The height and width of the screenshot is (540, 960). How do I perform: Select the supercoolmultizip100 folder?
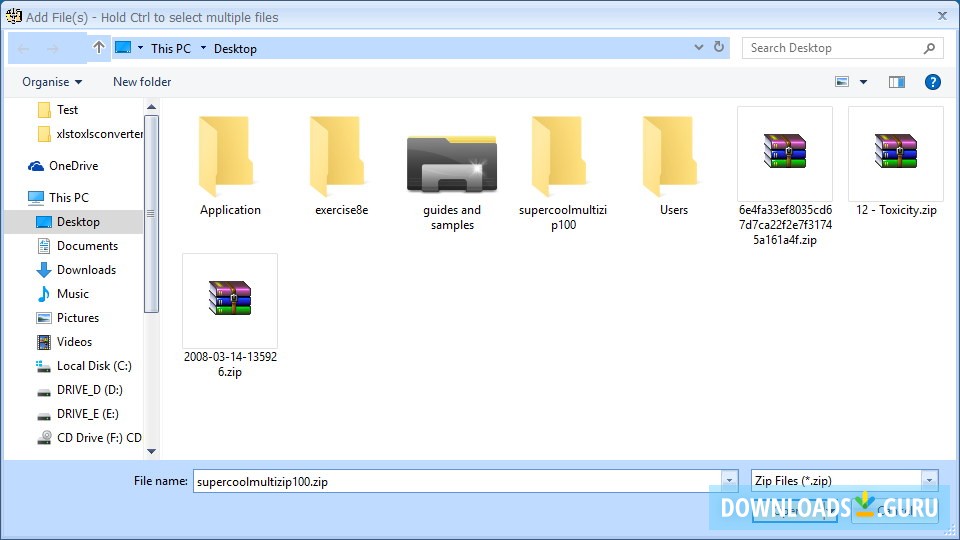[x=563, y=173]
